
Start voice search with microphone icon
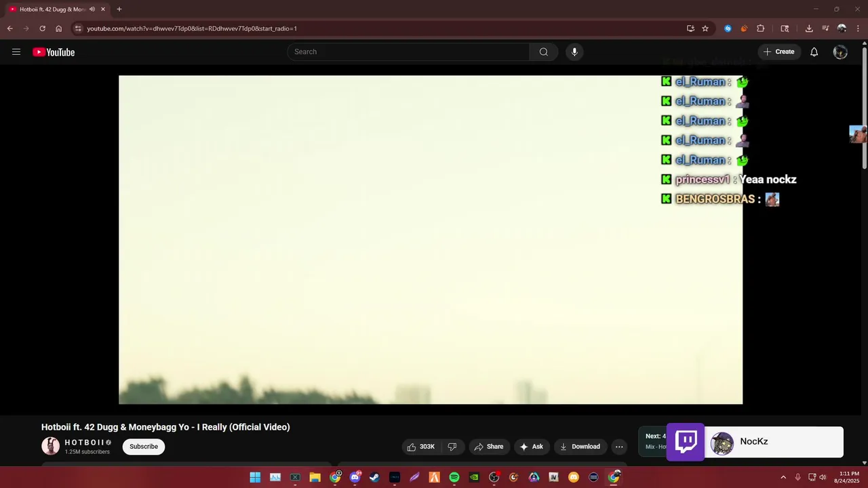click(x=574, y=52)
